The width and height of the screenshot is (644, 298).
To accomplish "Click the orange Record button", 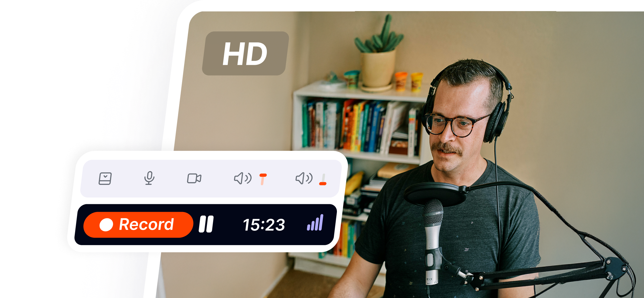I will coord(138,225).
